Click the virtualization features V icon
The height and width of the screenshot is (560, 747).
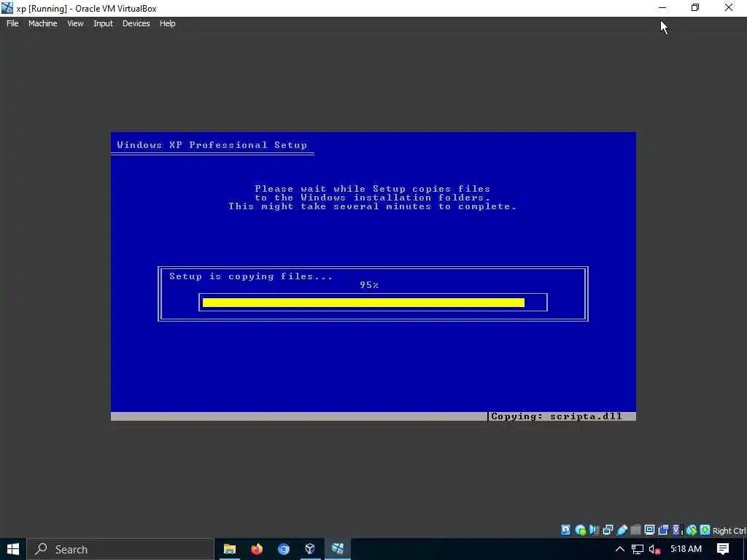pyautogui.click(x=676, y=530)
